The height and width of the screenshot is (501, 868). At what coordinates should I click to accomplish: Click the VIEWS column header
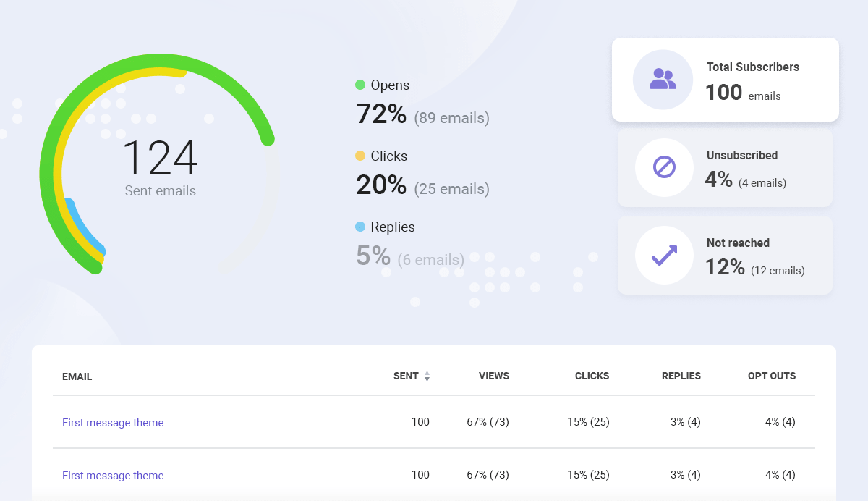(x=493, y=376)
